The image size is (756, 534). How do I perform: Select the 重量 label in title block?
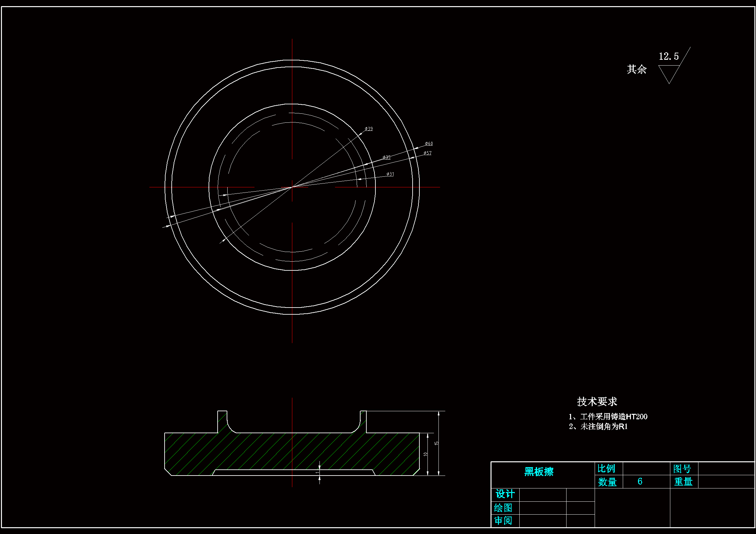[683, 482]
